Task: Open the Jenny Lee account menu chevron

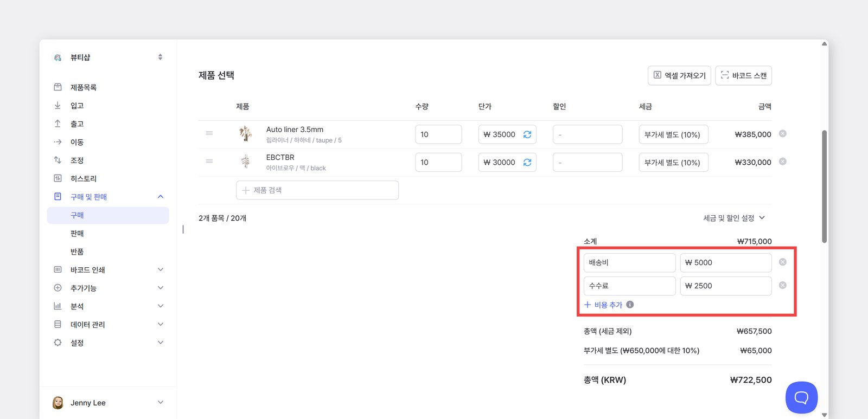Action: 161,402
